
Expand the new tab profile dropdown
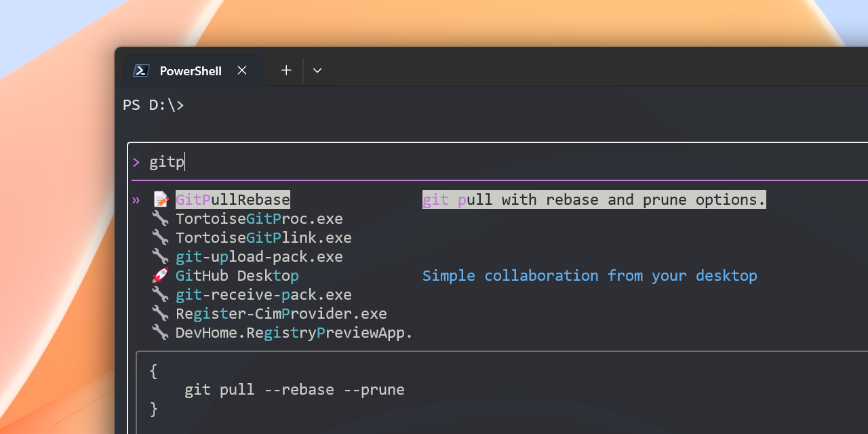pos(317,71)
